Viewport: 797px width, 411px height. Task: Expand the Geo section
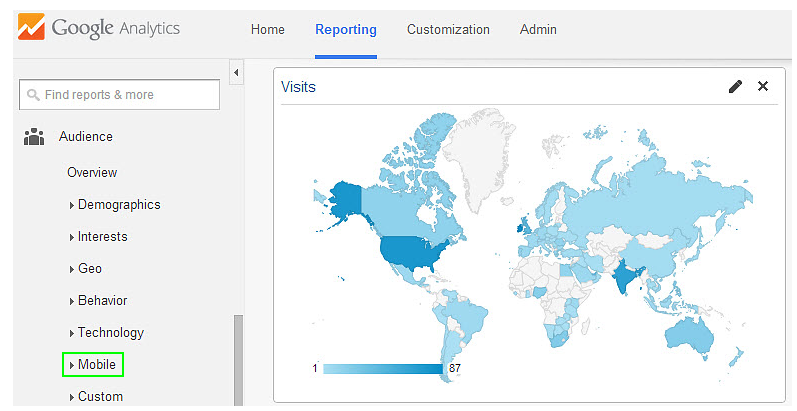point(89,269)
